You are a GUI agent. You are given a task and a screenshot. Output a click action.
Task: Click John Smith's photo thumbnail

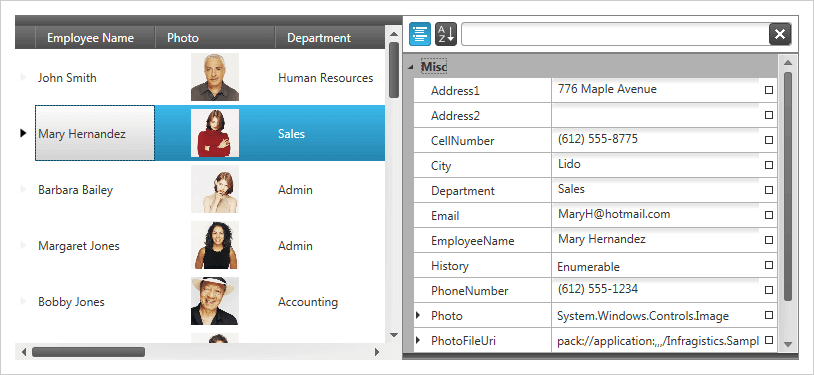tap(215, 77)
